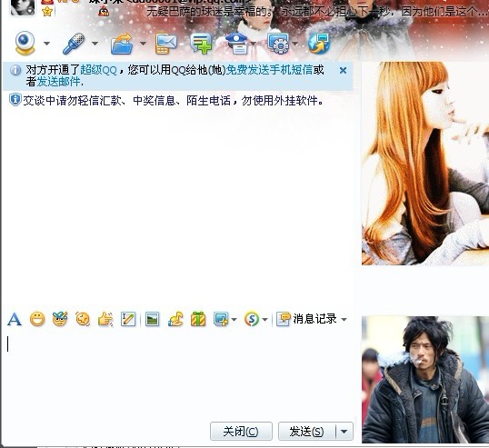Screen dimensions: 489x448
Task: Insert a picture using image icon
Action: (152, 319)
